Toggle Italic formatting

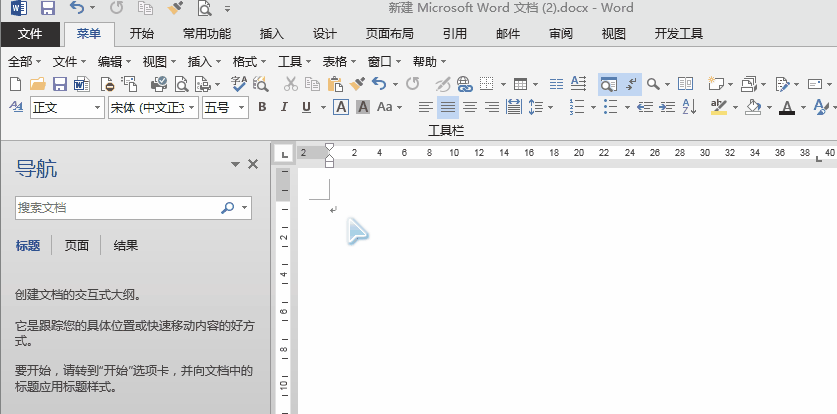click(284, 107)
